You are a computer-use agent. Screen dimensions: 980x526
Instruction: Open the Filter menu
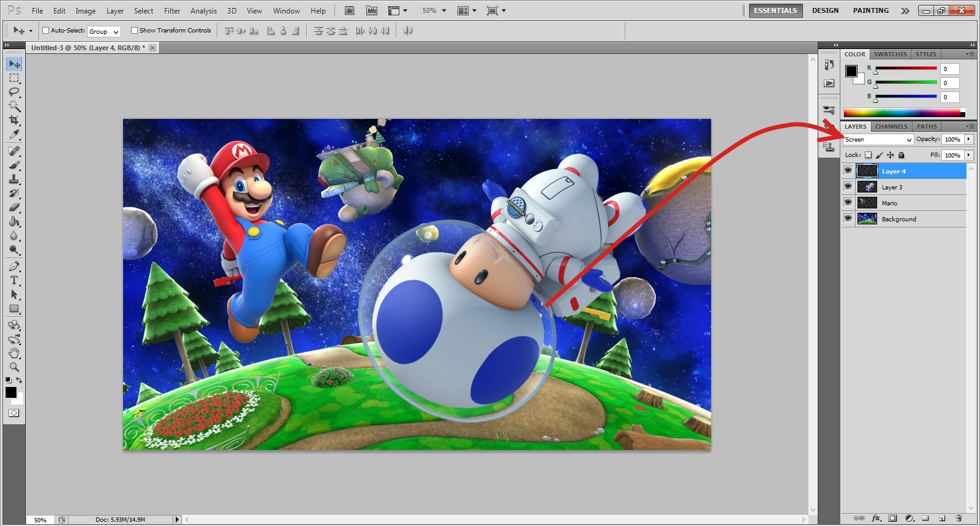coord(172,11)
